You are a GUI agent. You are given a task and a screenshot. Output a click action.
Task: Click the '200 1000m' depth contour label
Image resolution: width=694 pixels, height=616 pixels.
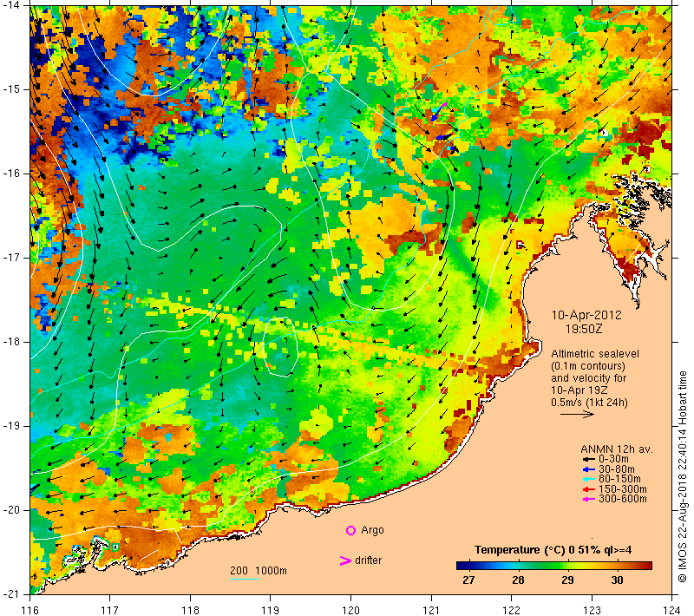pyautogui.click(x=259, y=571)
